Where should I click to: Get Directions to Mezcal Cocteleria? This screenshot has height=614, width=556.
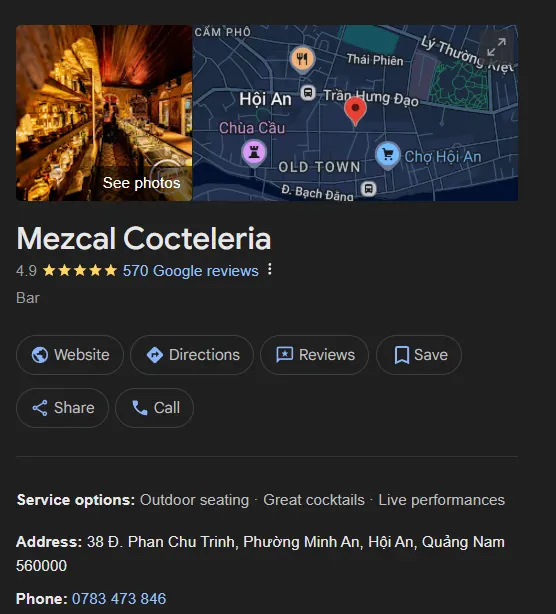click(x=192, y=355)
